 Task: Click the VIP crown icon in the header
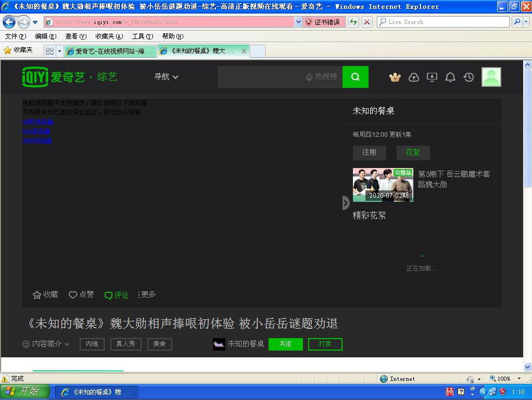pos(395,77)
